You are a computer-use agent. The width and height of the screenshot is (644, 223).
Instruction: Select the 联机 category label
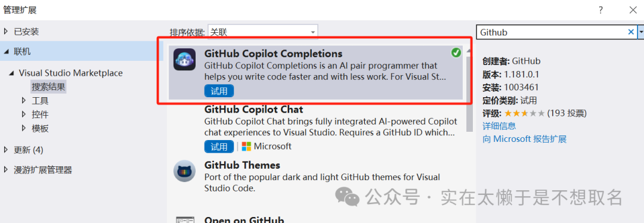tap(22, 52)
